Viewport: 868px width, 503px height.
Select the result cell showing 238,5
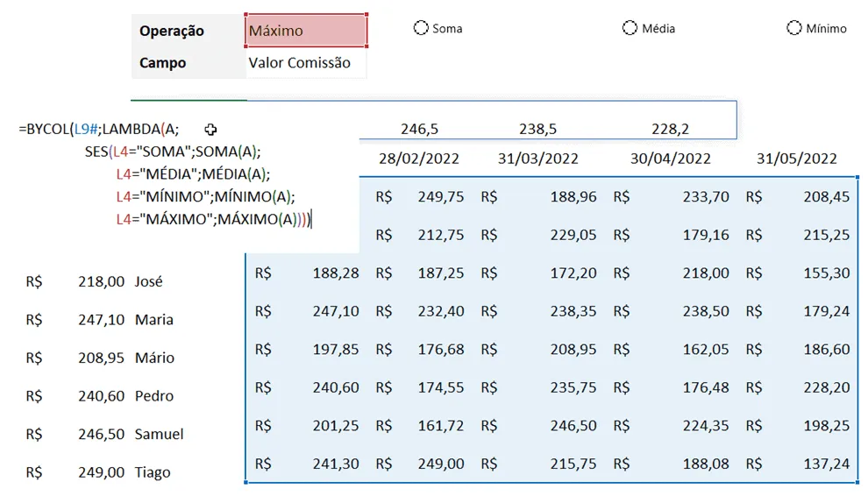pyautogui.click(x=538, y=129)
